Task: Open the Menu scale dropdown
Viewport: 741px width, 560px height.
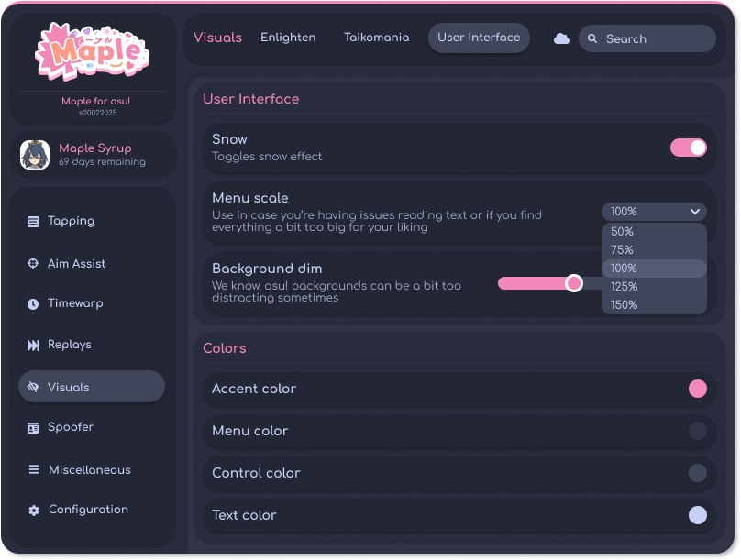Action: [654, 212]
